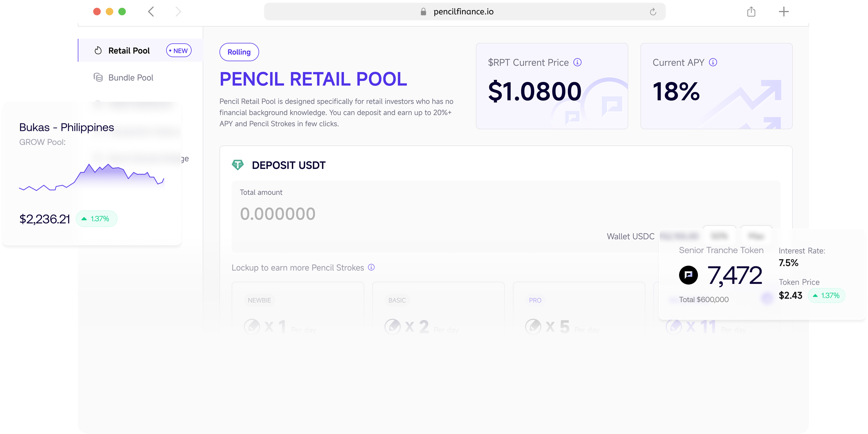Screen dimensions: 868x434
Task: Click the Retail Pool flame icon
Action: [98, 50]
